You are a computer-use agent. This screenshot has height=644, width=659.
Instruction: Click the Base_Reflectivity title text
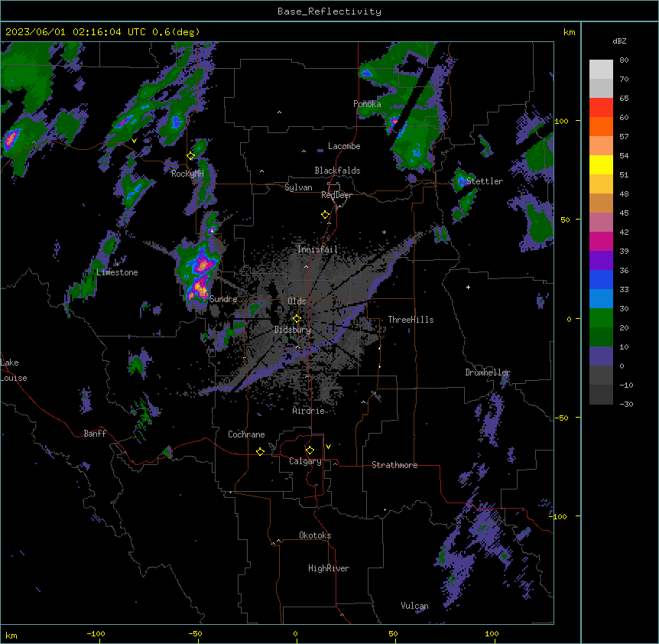[x=329, y=11]
